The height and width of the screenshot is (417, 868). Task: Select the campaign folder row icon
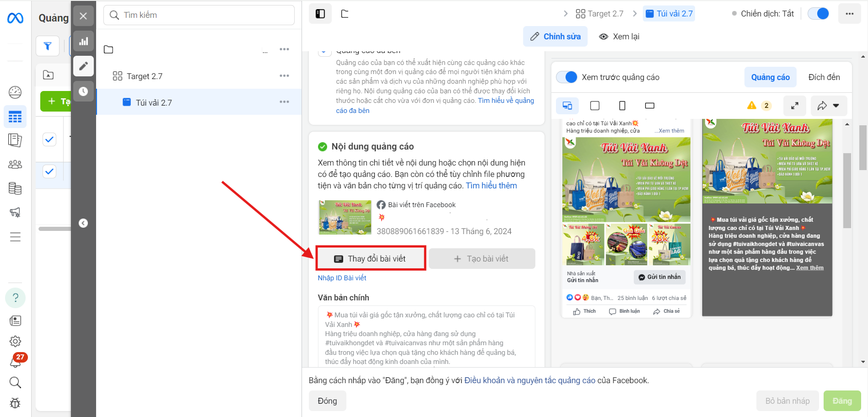coord(108,49)
